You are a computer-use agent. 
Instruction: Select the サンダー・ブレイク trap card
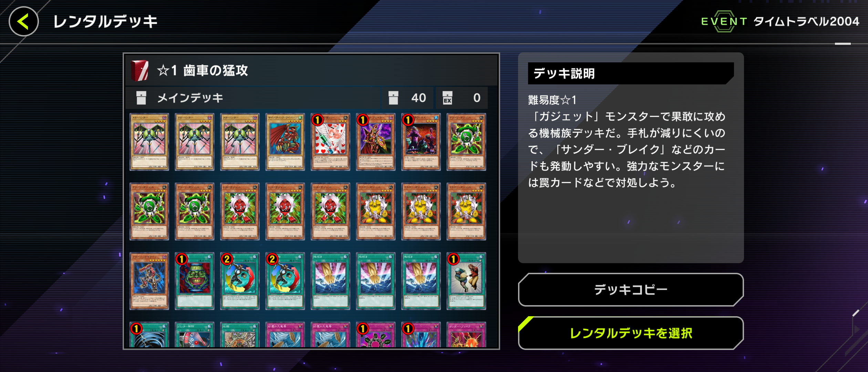466,335
